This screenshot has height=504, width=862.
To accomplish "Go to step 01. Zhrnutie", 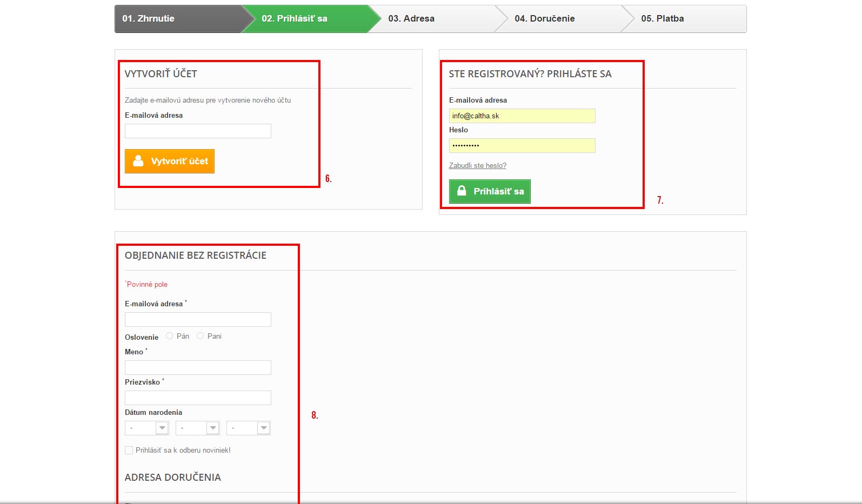I will tap(178, 19).
